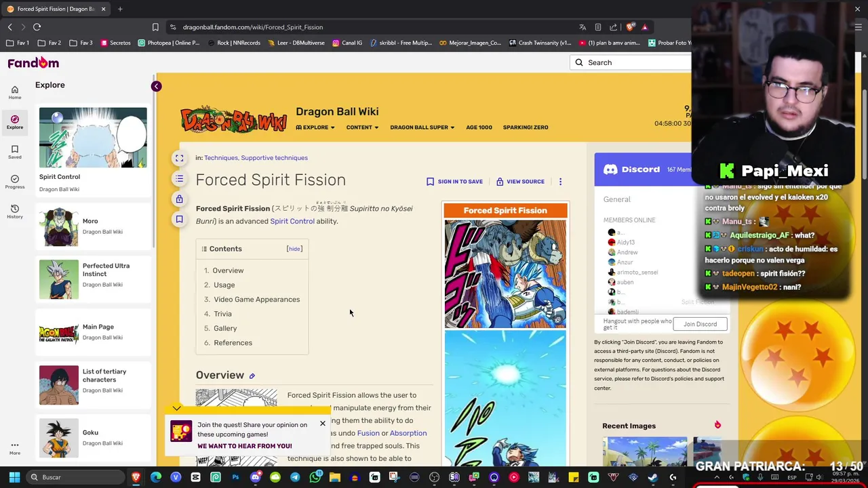Screen dimensions: 868x488
Task: Reload the page in browser
Action: [x=37, y=27]
